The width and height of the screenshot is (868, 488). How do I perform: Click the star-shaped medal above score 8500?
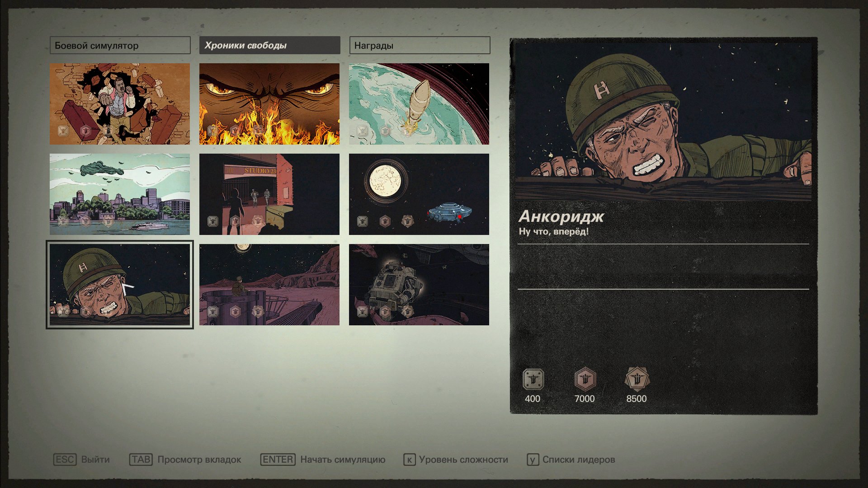637,380
